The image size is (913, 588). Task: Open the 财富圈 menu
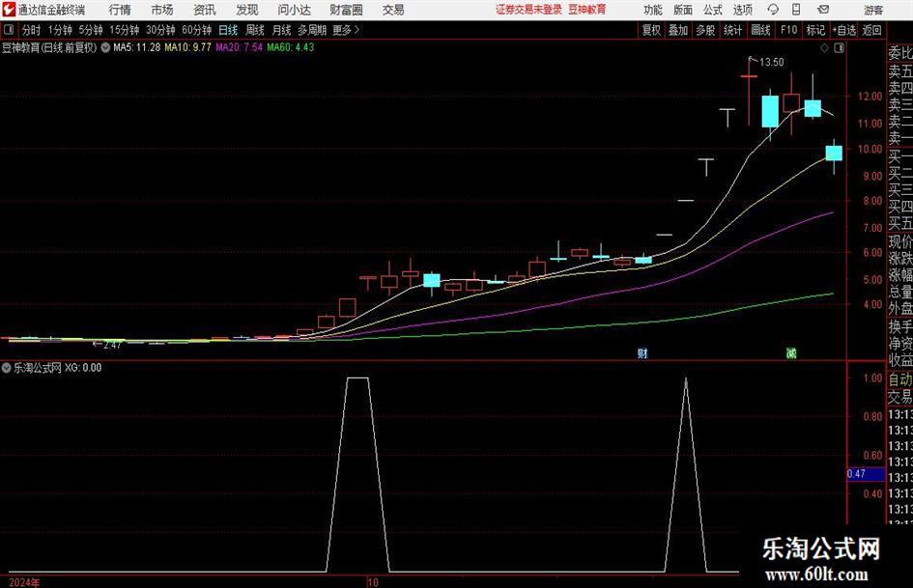click(346, 10)
